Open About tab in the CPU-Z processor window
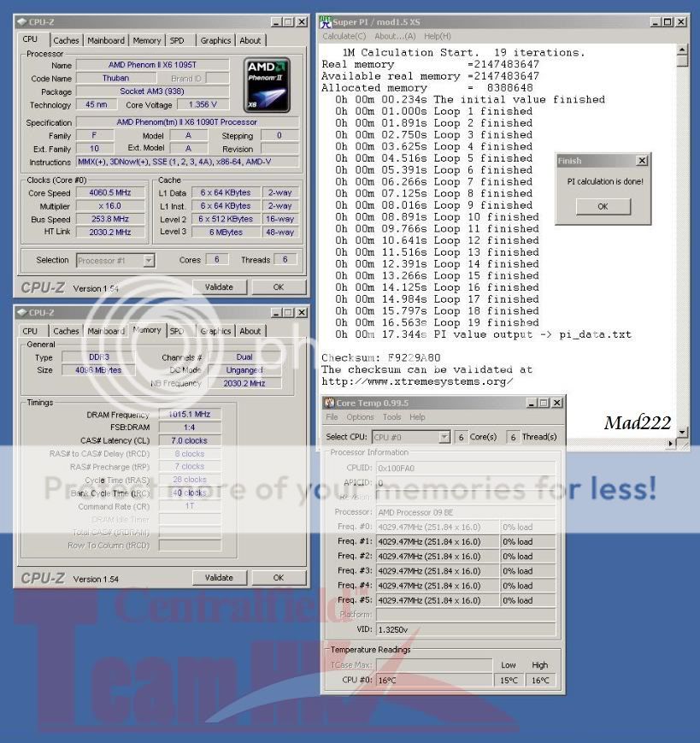The width and height of the screenshot is (700, 743). (x=250, y=41)
